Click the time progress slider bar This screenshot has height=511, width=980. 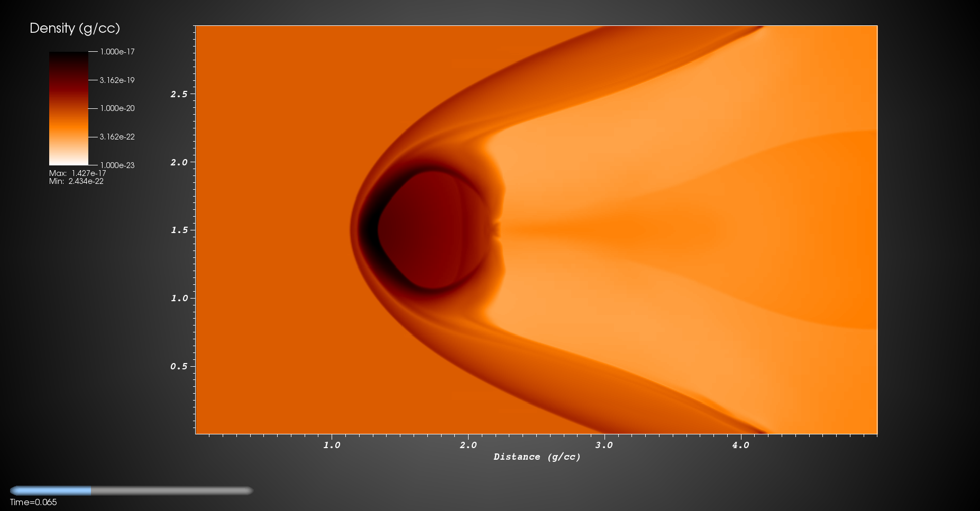click(x=131, y=490)
